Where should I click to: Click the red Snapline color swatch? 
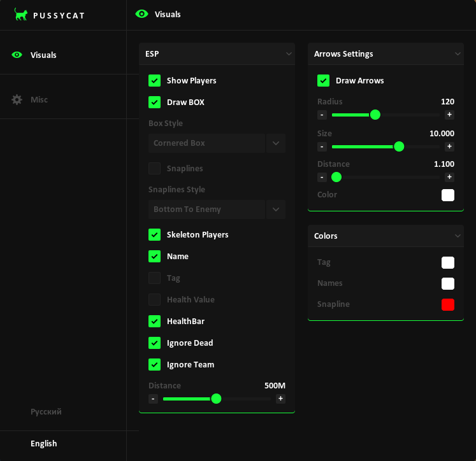click(x=448, y=304)
